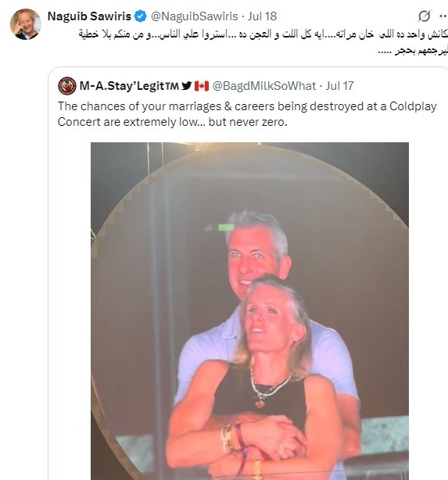This screenshot has height=480, width=448.
Task: Select the first line of Arabic tweet text
Action: (x=263, y=34)
